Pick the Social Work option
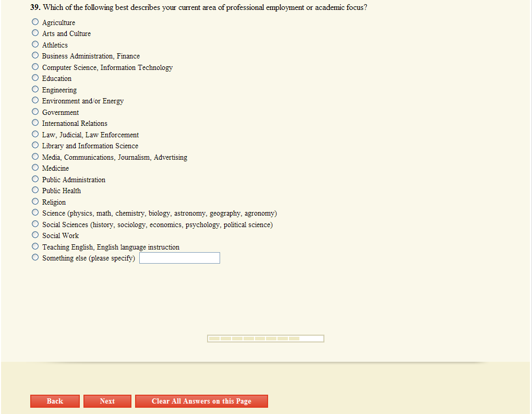The width and height of the screenshot is (532, 414). click(x=35, y=235)
